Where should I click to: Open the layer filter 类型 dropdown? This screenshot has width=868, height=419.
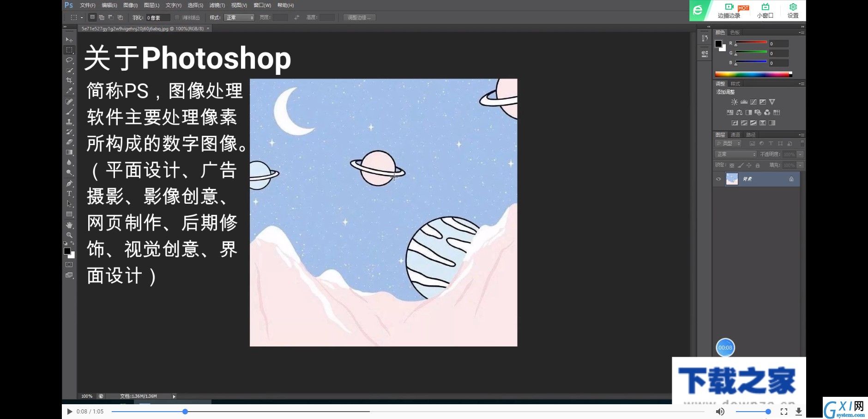click(x=729, y=144)
